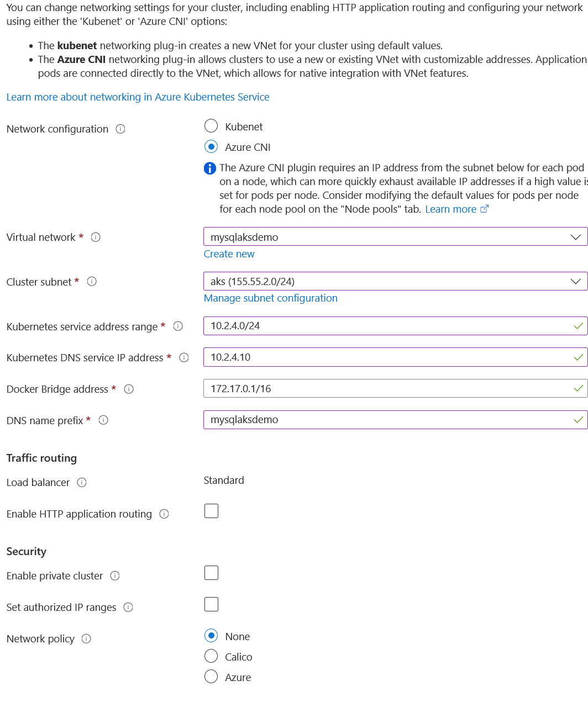Select the Kubenet network configuration option
This screenshot has width=588, height=702.
click(x=211, y=126)
